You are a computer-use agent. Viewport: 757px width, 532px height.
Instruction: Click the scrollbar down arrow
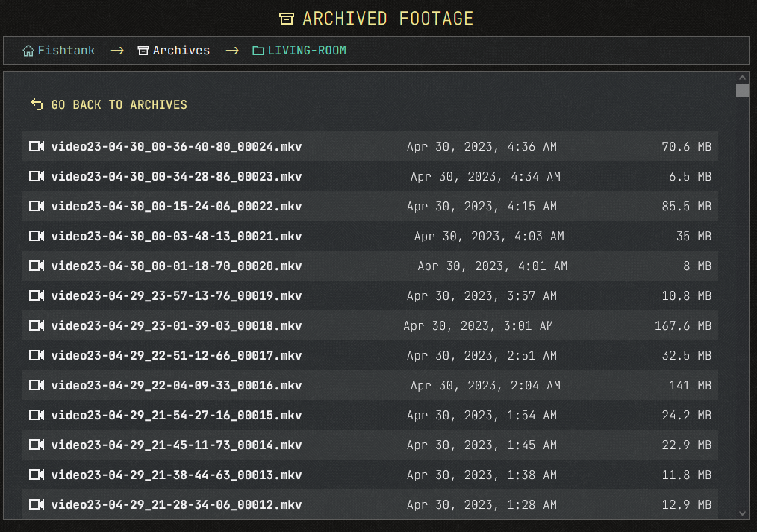(x=743, y=513)
